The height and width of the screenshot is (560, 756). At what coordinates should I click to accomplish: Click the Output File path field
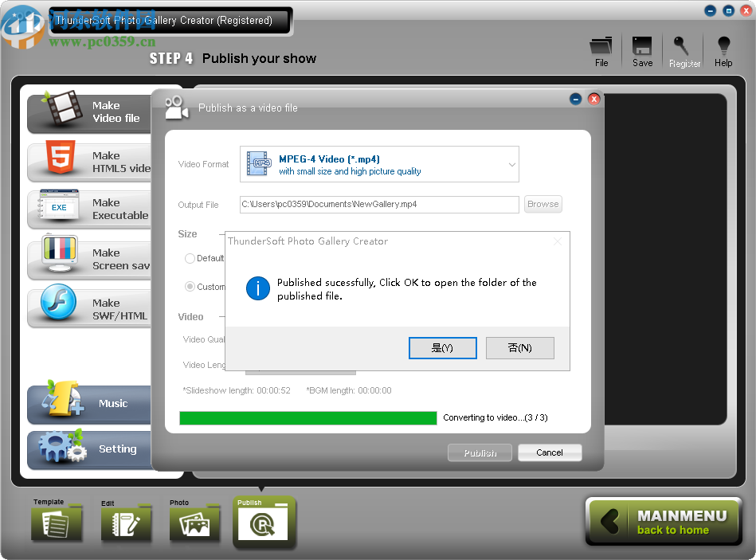pos(379,205)
